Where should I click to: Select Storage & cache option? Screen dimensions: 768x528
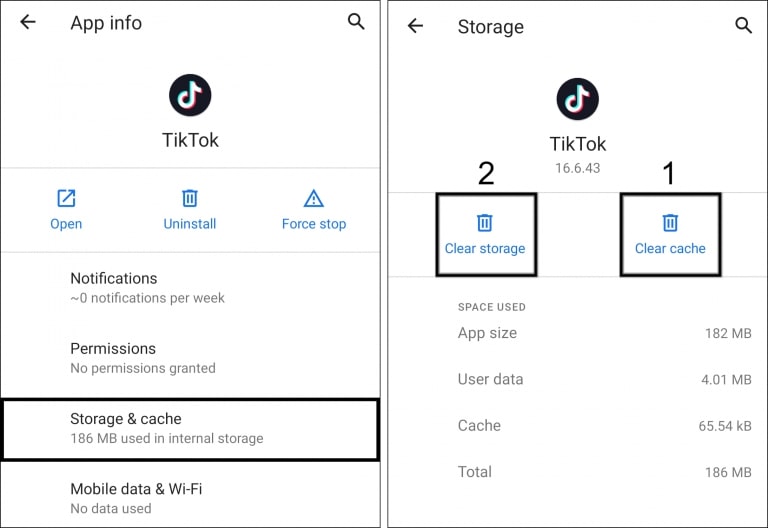(x=190, y=428)
